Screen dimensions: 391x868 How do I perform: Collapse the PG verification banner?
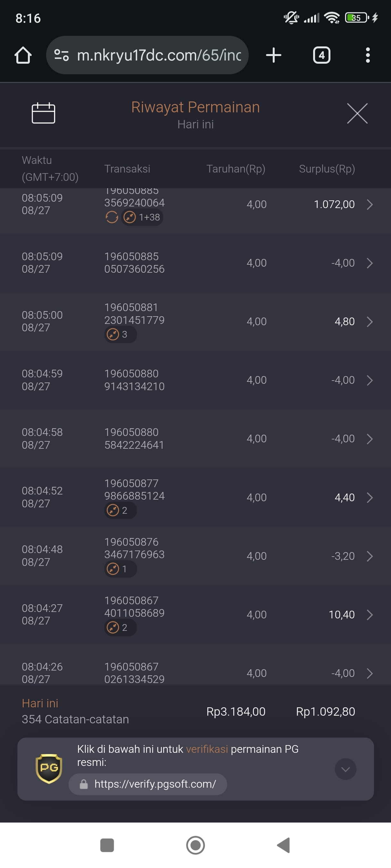point(345,769)
